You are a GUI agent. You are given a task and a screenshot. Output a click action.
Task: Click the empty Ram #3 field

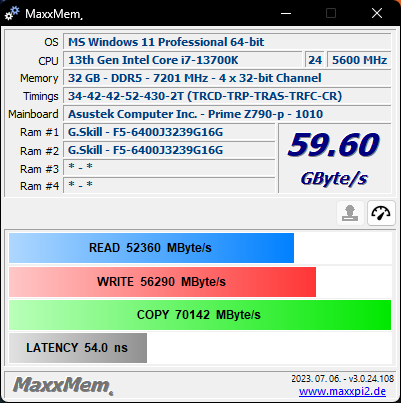(169, 168)
